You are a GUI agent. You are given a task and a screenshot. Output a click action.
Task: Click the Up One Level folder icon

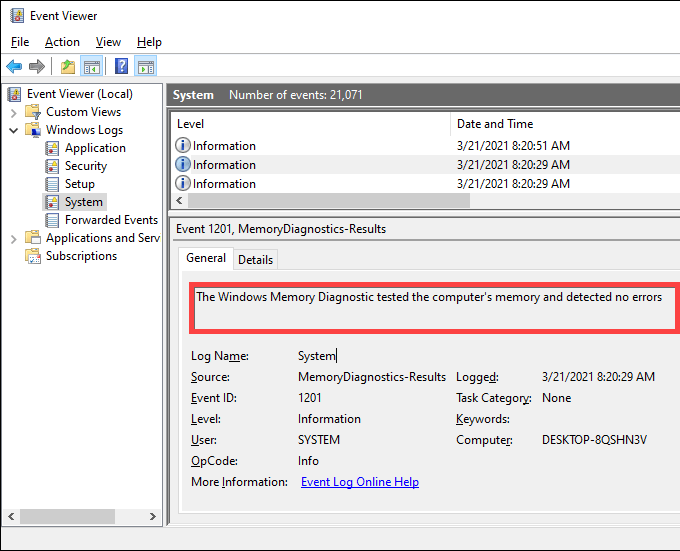point(67,67)
